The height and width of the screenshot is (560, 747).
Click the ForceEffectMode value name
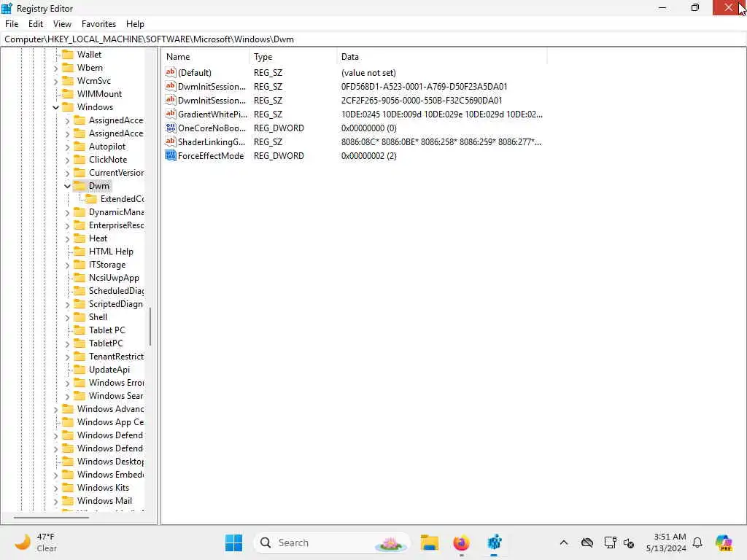(x=211, y=156)
